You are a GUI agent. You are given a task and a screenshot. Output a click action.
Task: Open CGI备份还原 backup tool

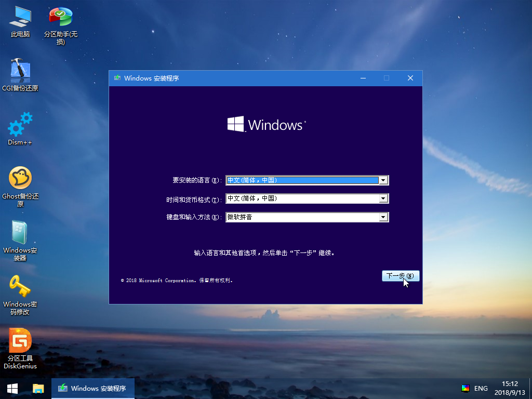tap(19, 73)
